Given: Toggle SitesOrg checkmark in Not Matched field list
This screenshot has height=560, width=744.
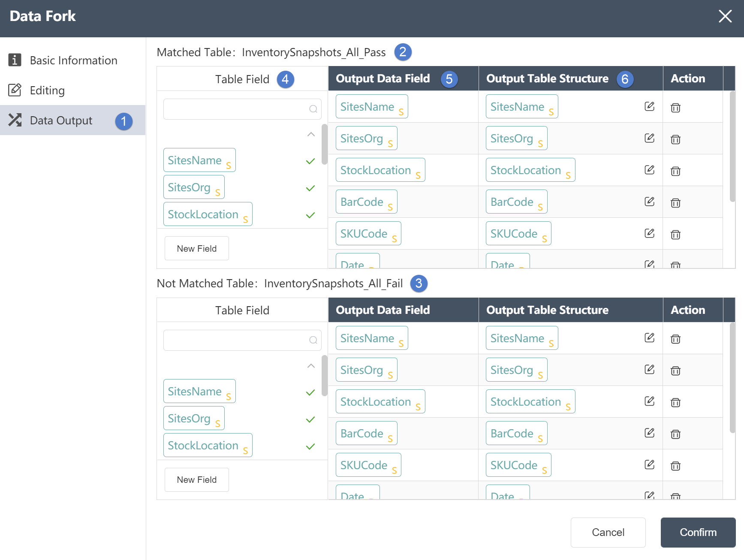Looking at the screenshot, I should [x=310, y=419].
